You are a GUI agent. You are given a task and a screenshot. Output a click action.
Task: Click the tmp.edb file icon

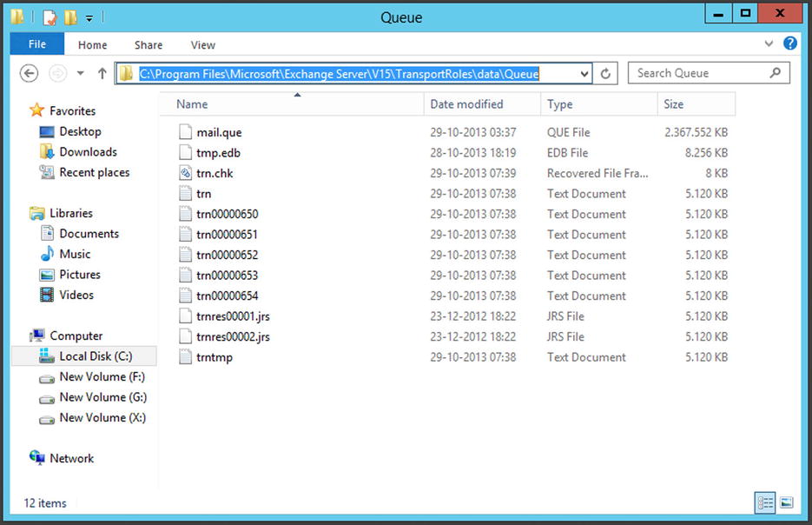(x=185, y=152)
